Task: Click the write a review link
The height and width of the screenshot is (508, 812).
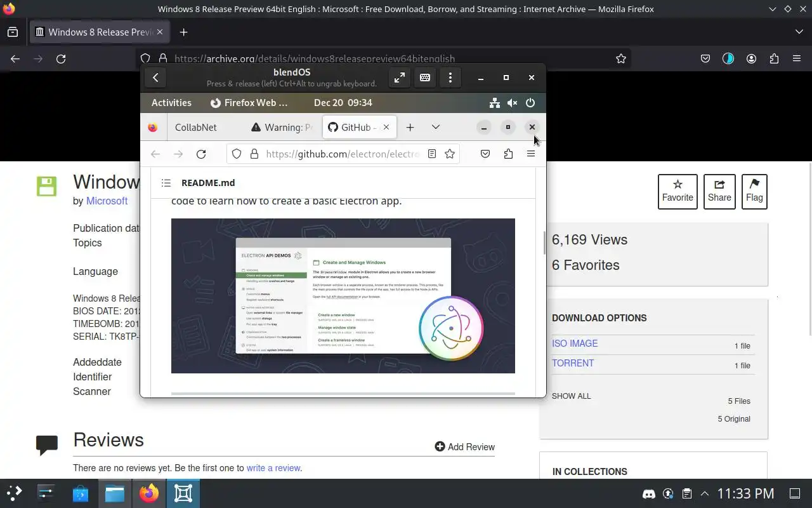Action: click(273, 468)
